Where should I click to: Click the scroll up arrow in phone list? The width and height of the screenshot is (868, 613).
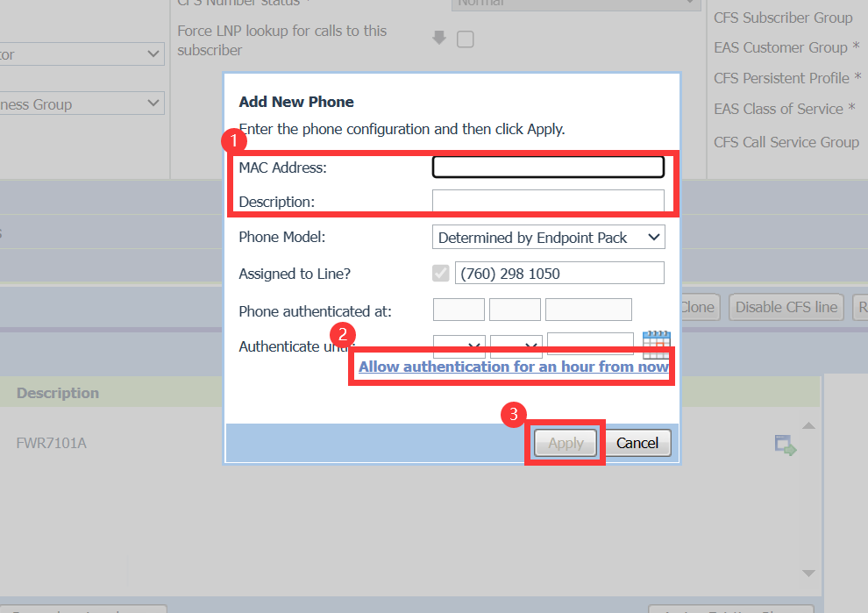tap(809, 426)
